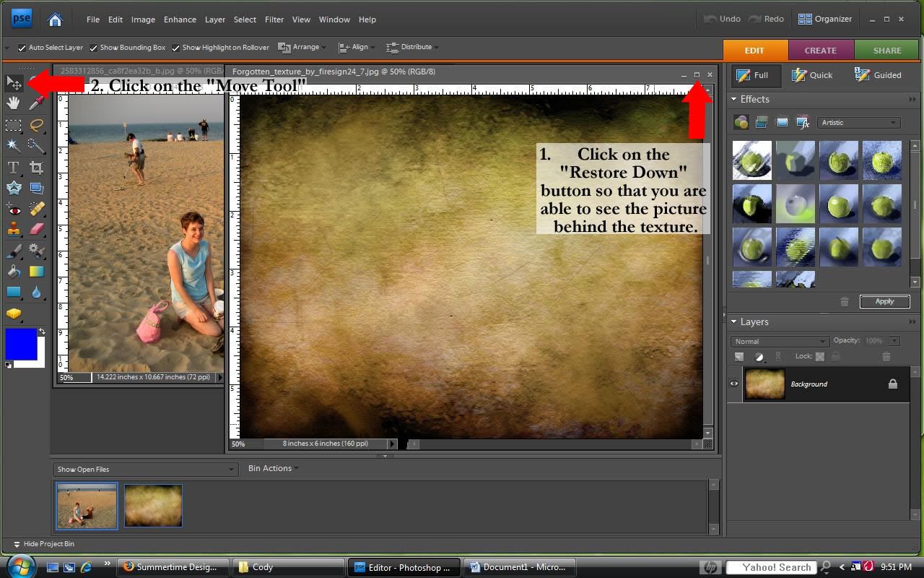The image size is (924, 578).
Task: Switch to the SHARE tab
Action: tap(887, 51)
